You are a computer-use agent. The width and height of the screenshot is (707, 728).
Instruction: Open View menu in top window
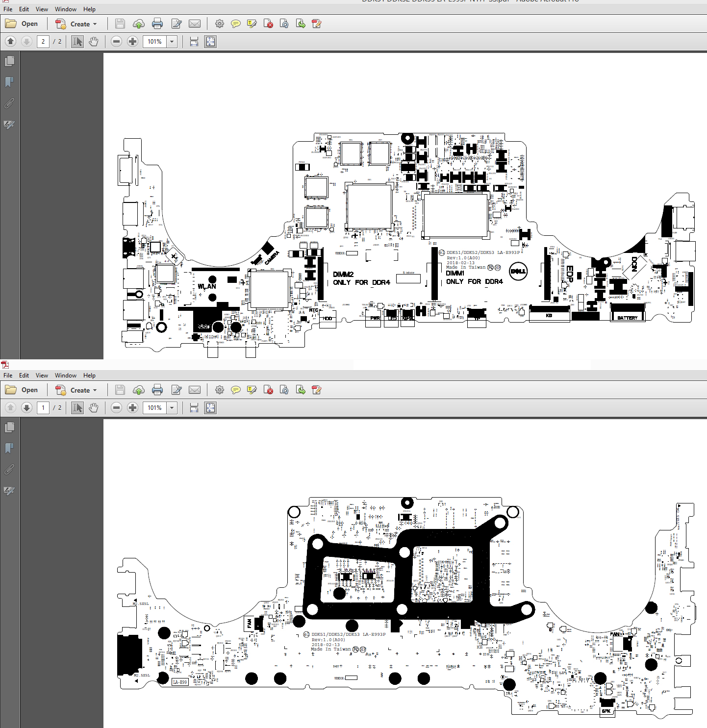42,9
